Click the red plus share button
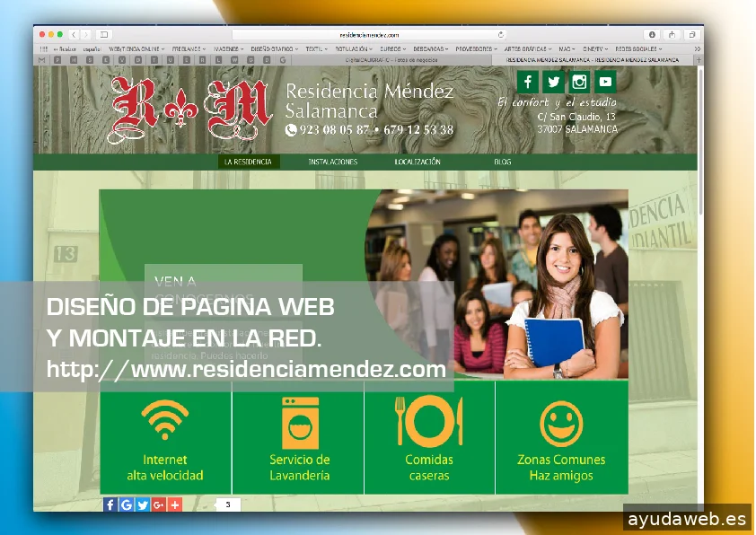The image size is (756, 535). [x=175, y=504]
